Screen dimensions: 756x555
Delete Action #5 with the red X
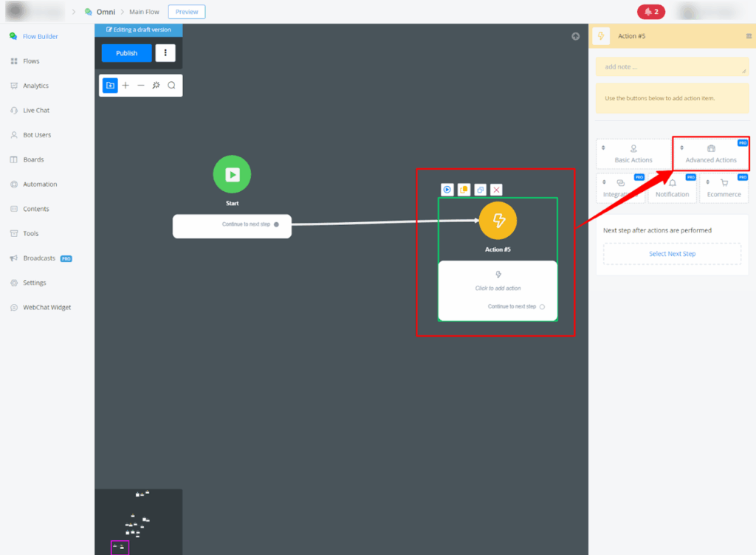pyautogui.click(x=497, y=190)
